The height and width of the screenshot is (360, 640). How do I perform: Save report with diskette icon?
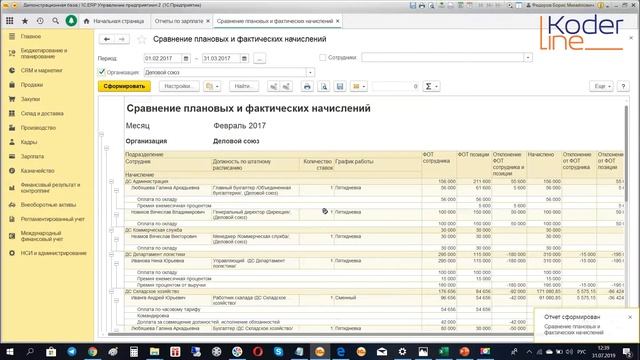point(340,87)
